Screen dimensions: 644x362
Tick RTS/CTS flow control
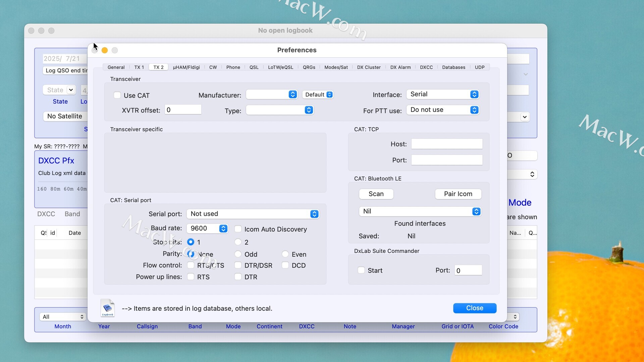(x=191, y=265)
